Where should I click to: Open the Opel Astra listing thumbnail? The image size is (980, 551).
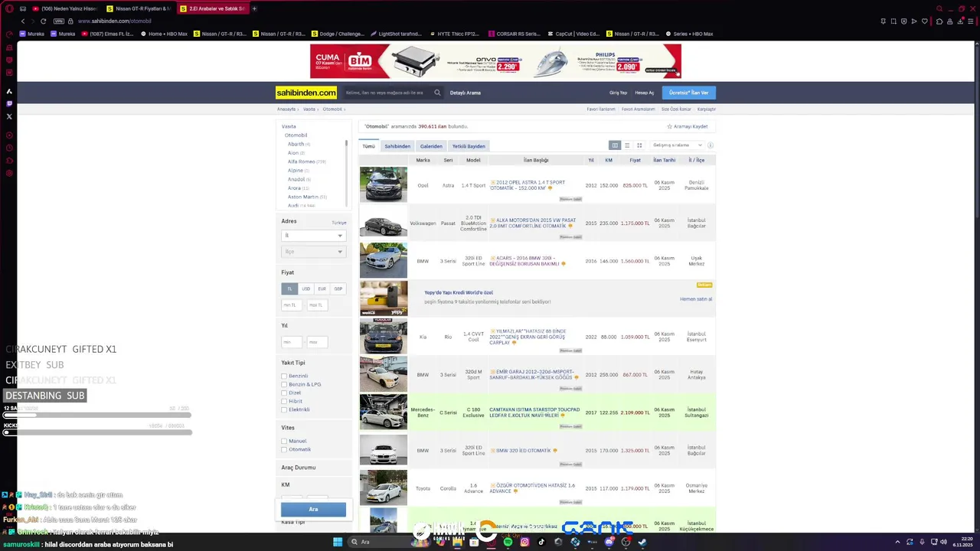point(384,184)
